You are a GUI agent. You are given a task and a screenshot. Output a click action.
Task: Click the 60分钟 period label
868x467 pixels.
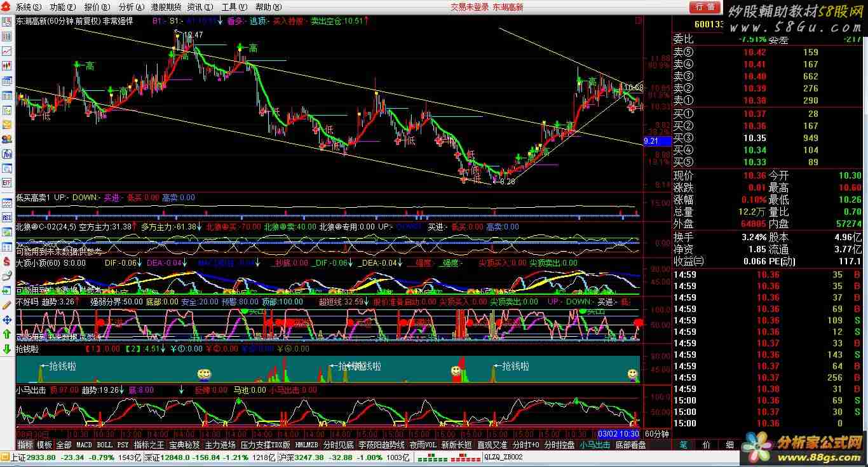click(x=656, y=433)
